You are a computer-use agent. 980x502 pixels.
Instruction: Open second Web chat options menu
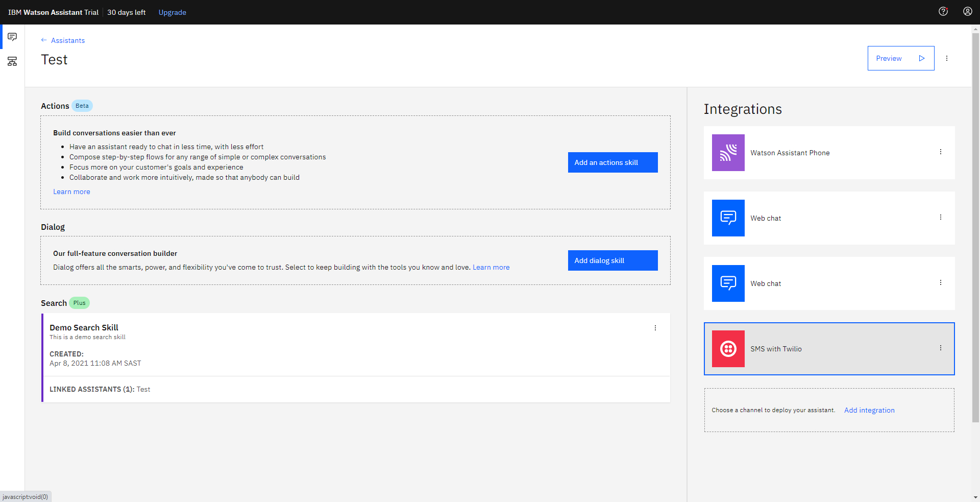[x=941, y=282]
